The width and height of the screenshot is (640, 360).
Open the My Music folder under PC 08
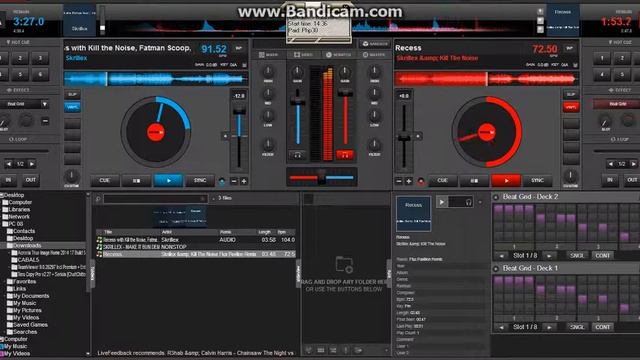click(x=24, y=303)
